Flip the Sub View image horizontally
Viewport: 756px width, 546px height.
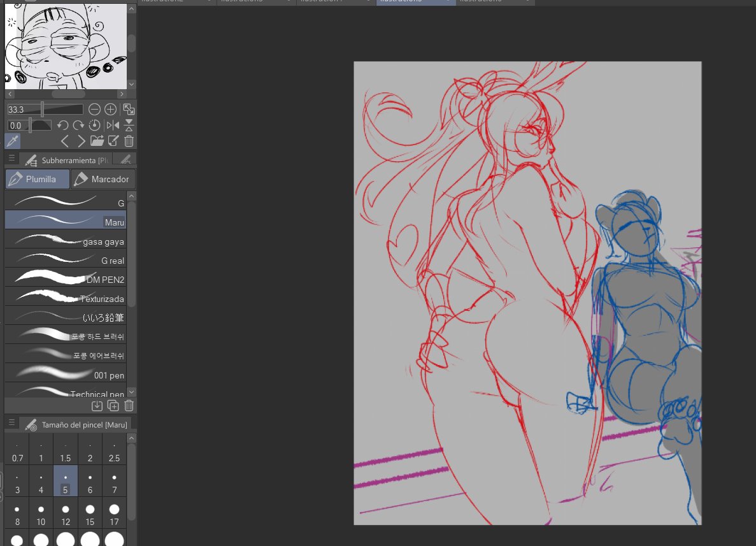click(x=112, y=126)
